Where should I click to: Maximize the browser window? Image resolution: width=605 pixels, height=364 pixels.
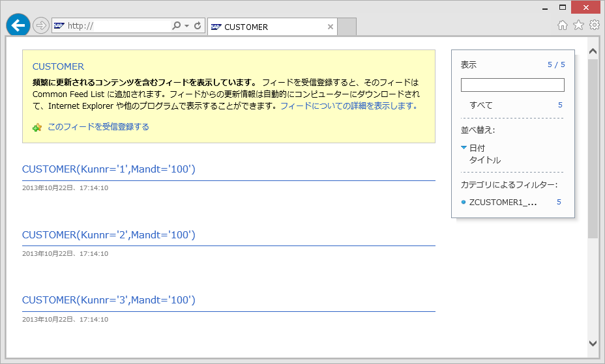[563, 7]
